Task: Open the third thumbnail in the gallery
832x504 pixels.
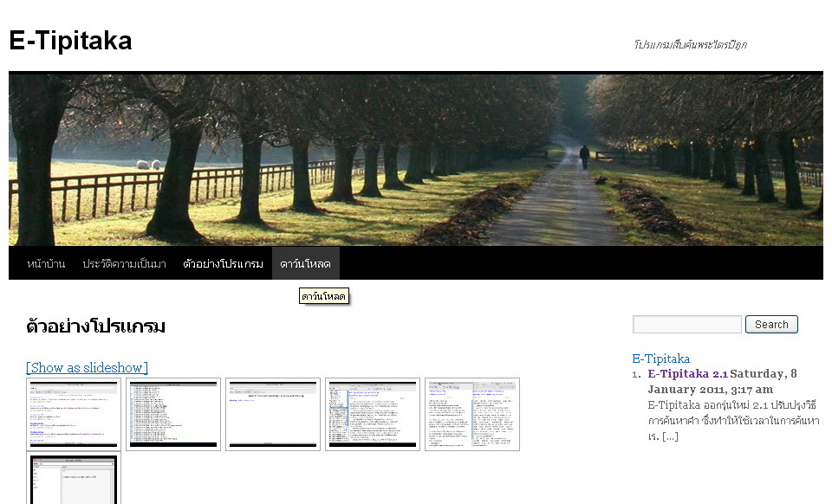Action: [273, 414]
